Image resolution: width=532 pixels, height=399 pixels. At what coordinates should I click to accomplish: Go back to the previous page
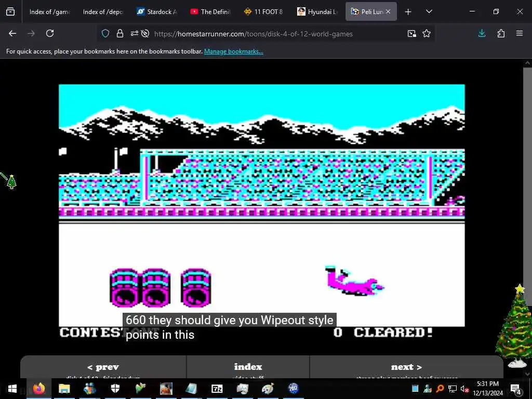(x=12, y=33)
